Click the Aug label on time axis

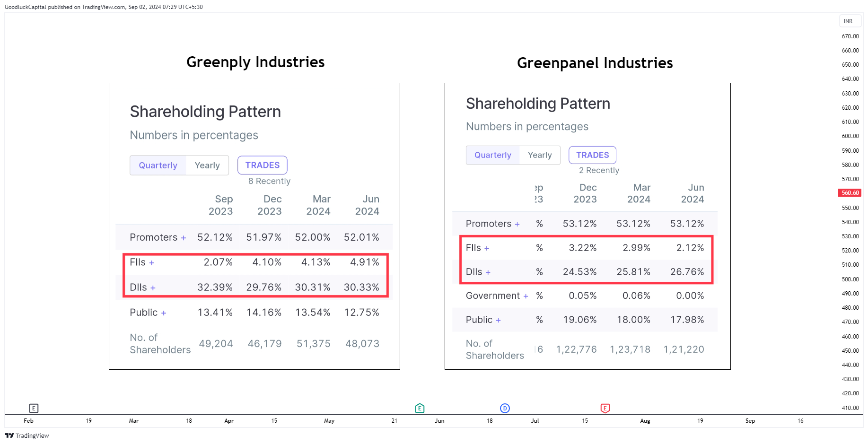click(x=645, y=421)
